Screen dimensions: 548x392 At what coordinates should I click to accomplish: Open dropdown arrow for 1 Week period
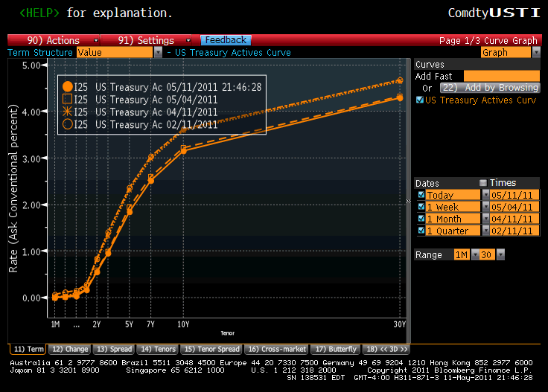(485, 207)
